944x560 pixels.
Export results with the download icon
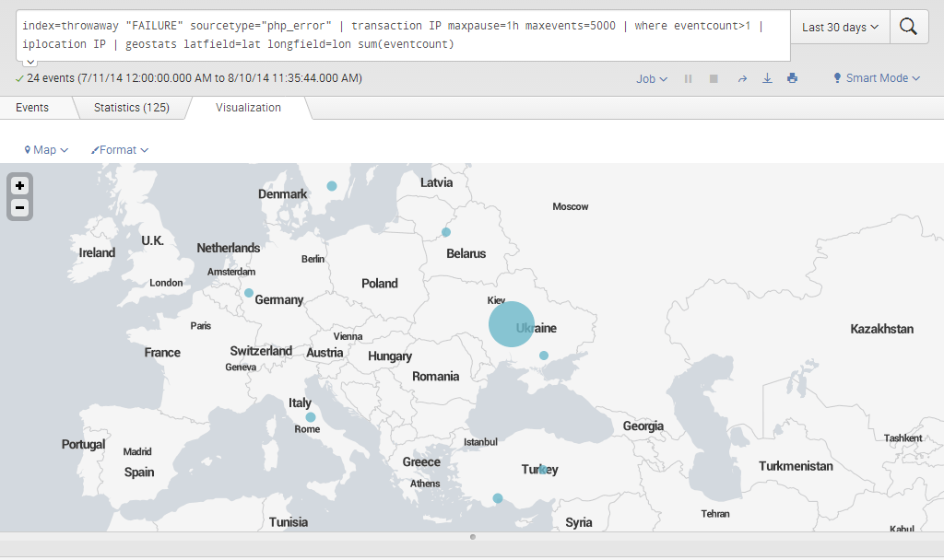pos(767,79)
